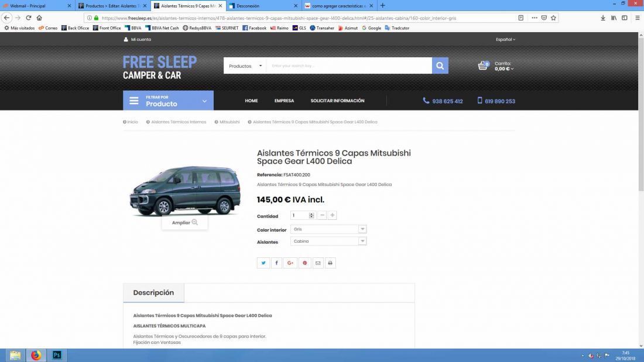Open Back Office bookmark

(x=75, y=28)
